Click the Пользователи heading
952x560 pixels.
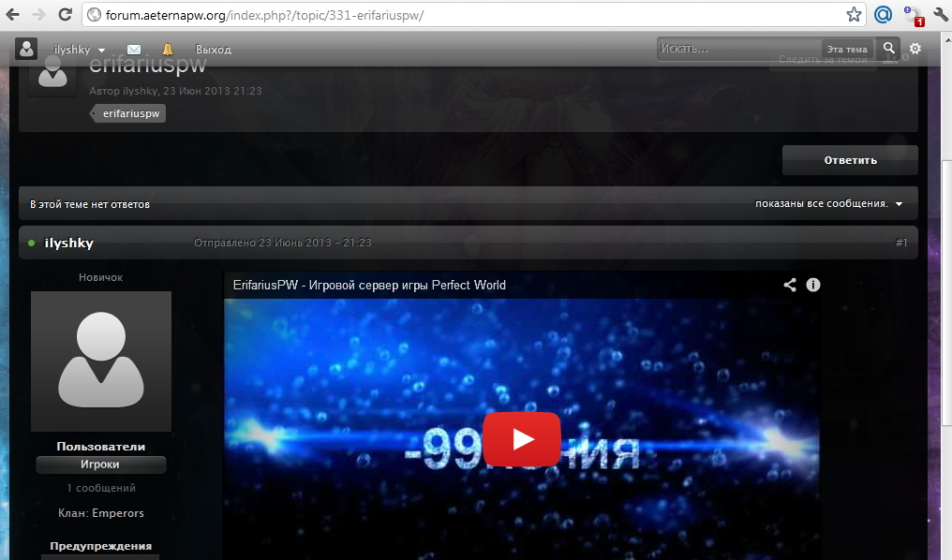click(x=101, y=447)
